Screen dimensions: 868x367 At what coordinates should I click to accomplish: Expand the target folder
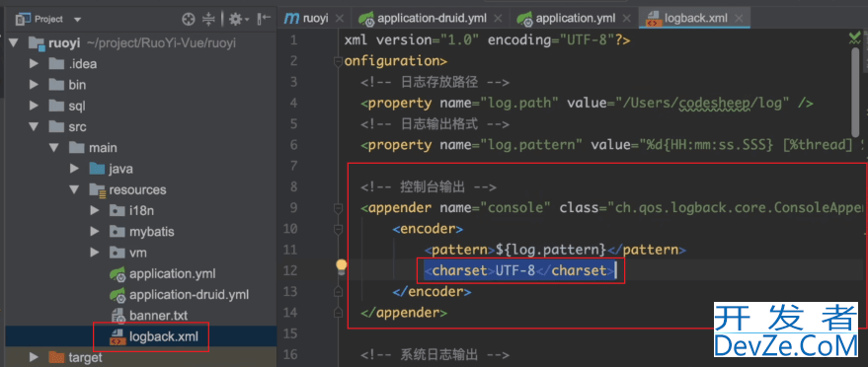34,357
